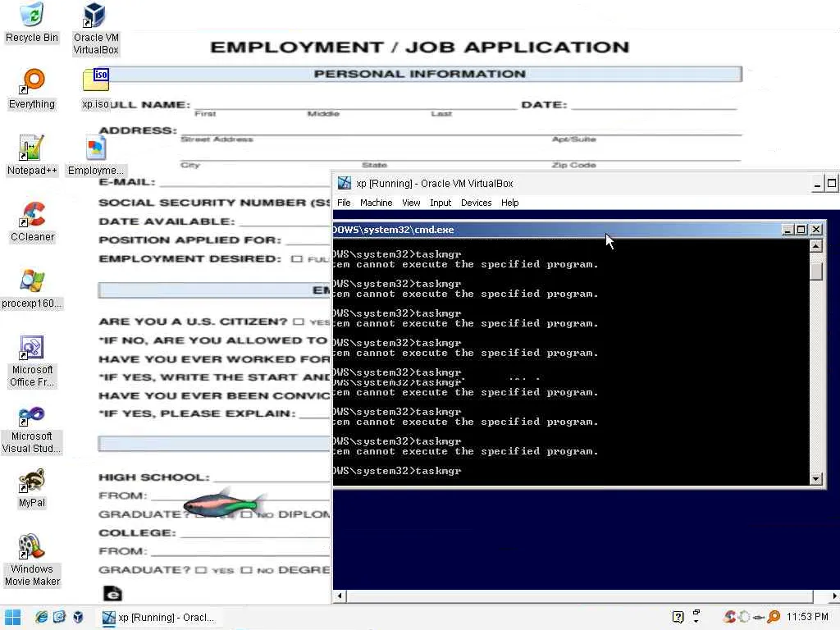Select the Microsoft Office Fr... shortcut

point(32,361)
